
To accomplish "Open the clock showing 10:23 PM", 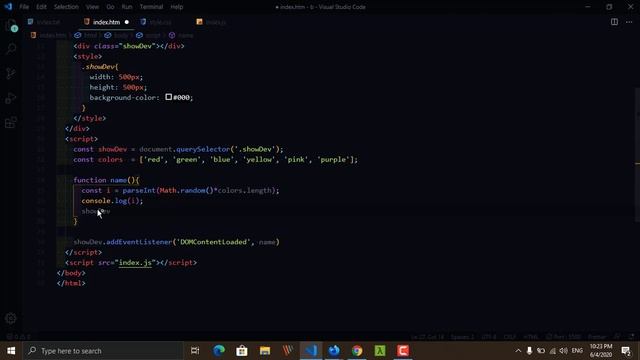I will point(601,351).
